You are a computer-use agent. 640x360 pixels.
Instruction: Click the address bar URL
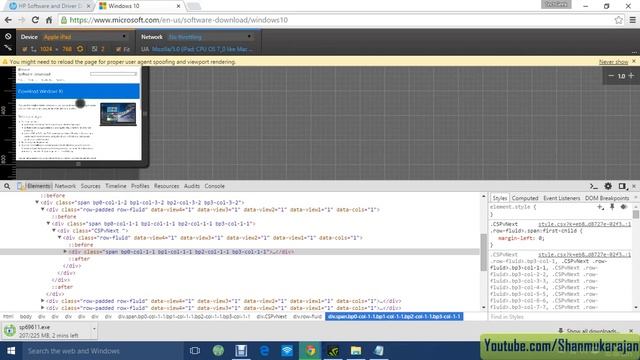pyautogui.click(x=178, y=20)
